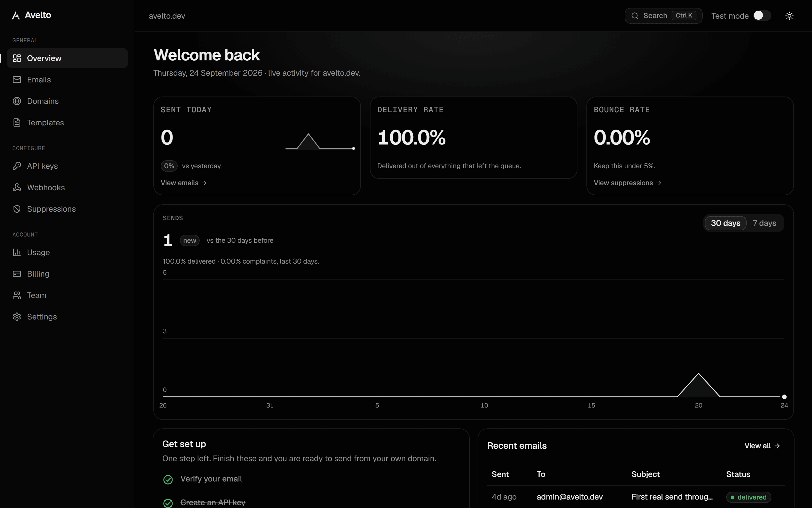Click the 4d ago sent cell
The height and width of the screenshot is (508, 812).
coord(504,497)
